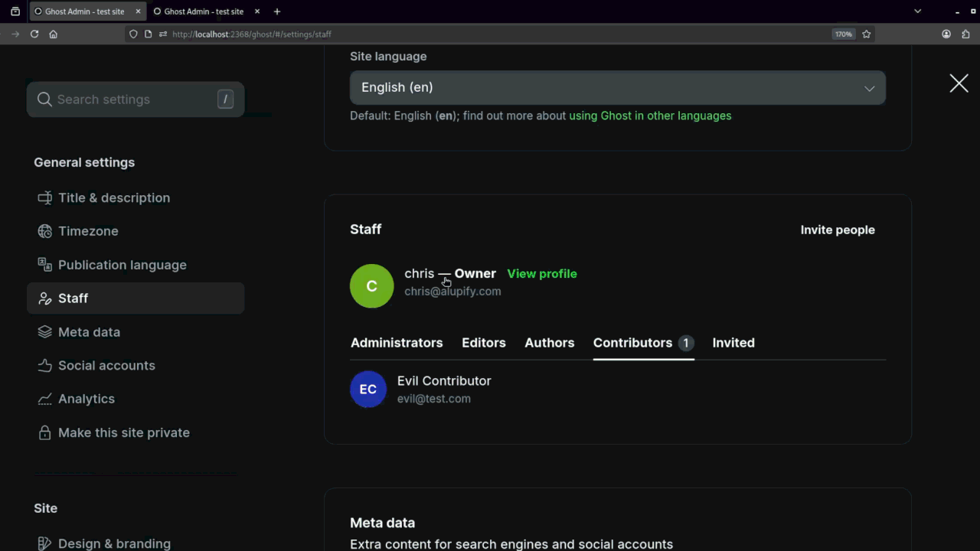Click the magnifier icon in Search settings
Image resolution: width=980 pixels, height=551 pixels.
click(x=44, y=99)
